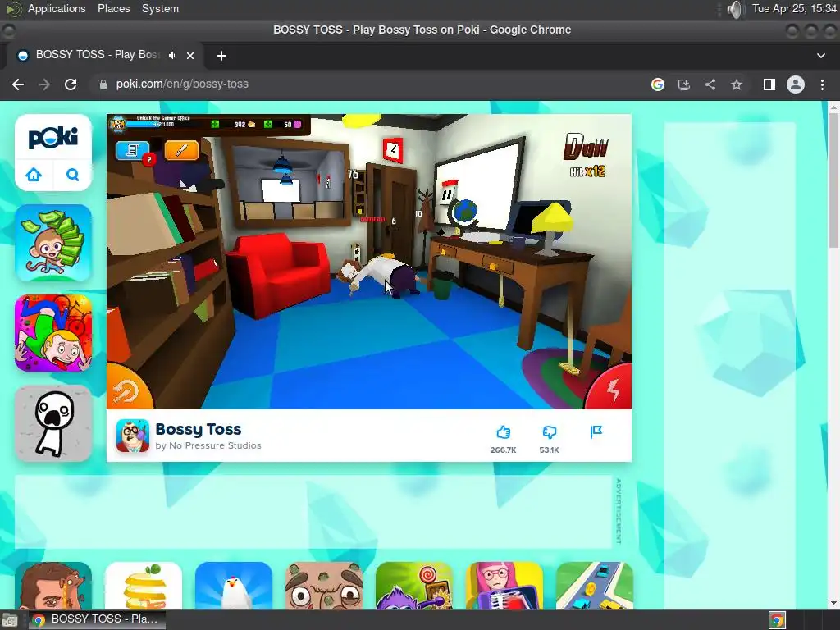Open the white chicken game thumbnail
The width and height of the screenshot is (840, 630).
point(234,586)
